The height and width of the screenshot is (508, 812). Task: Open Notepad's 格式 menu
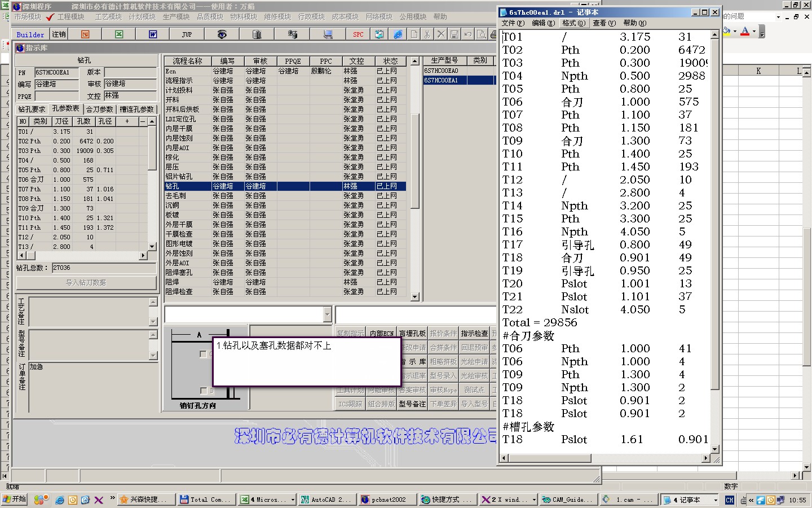pyautogui.click(x=574, y=23)
